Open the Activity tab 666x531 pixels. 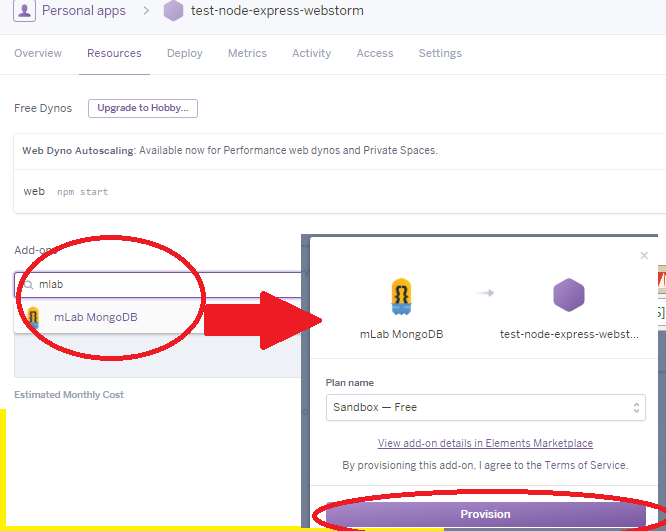click(311, 54)
